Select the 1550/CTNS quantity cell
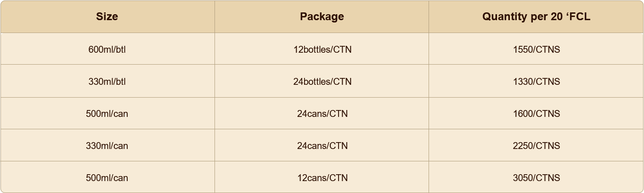This screenshot has width=644, height=193. [536, 50]
